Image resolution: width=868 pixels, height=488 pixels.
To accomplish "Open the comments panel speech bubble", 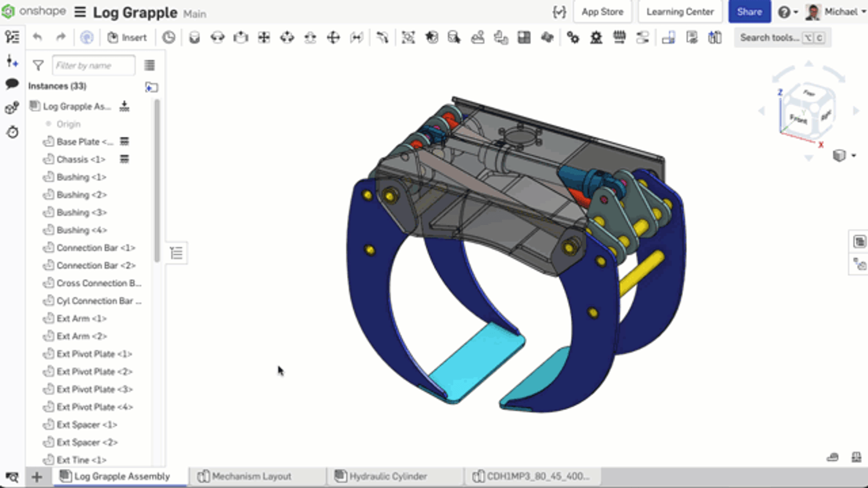I will 12,84.
